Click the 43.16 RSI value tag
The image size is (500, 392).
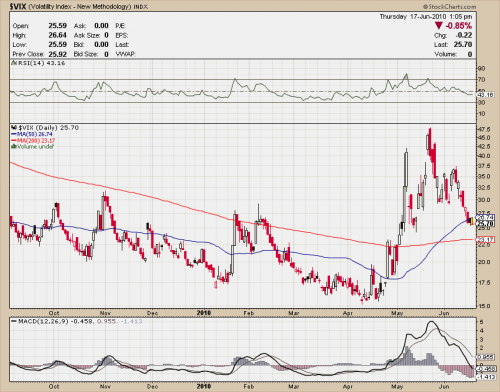point(485,95)
